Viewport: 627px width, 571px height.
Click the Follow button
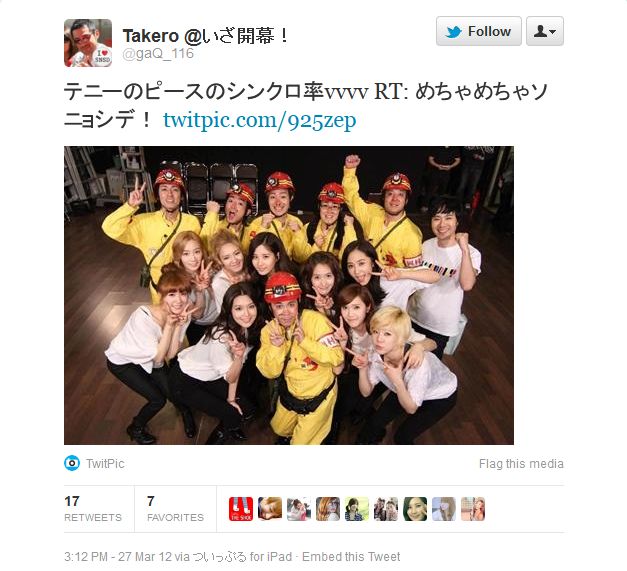point(479,31)
